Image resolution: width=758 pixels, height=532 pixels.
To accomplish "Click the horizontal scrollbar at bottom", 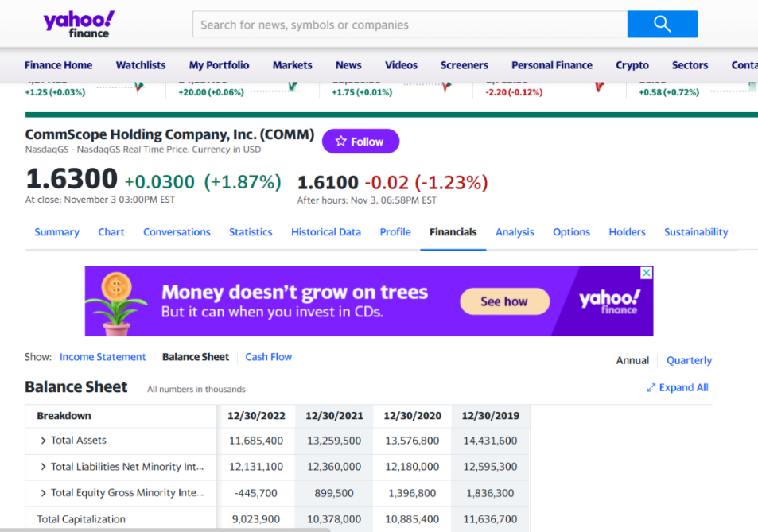I will 165,530.
